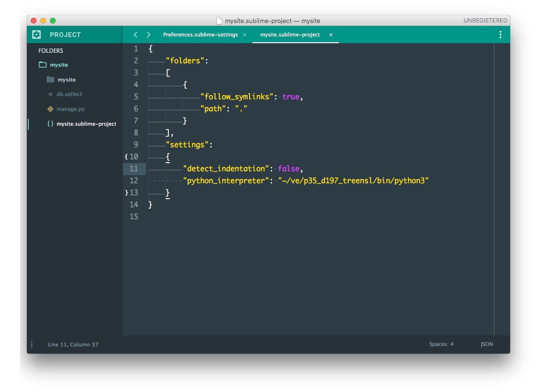Open the Spaces: 4 indentation menu
The height and width of the screenshot is (392, 537).
click(x=441, y=344)
